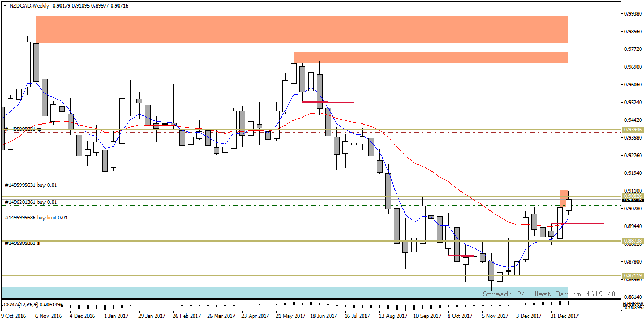The image size is (644, 322).
Task: Click the take profit 'tp' order label
Action: (23, 129)
